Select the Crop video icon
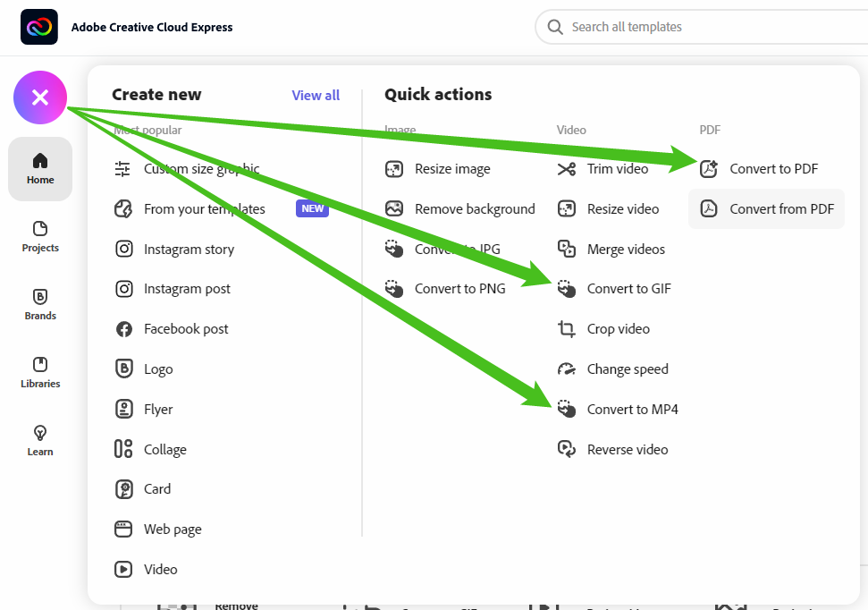Image resolution: width=868 pixels, height=610 pixels. point(565,328)
